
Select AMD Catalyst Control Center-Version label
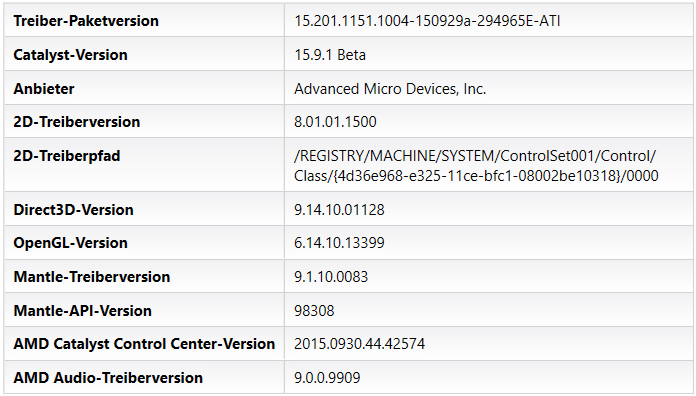[x=144, y=344]
